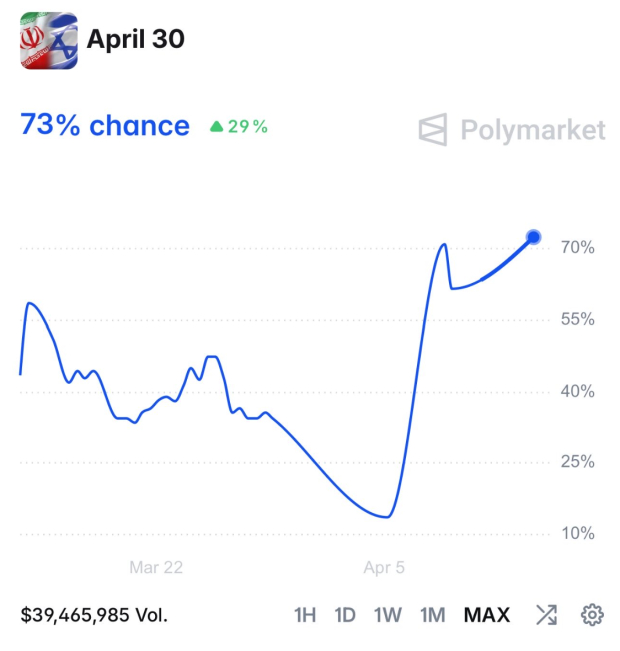Screen dimensions: 620x651
Task: Click the green up-triangle change indicator
Action: point(216,127)
